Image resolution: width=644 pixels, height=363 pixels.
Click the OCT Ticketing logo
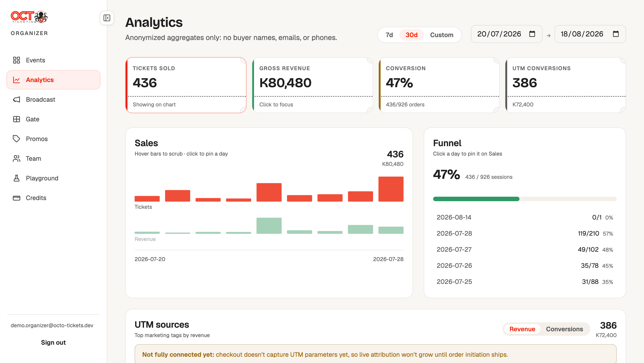pos(29,17)
